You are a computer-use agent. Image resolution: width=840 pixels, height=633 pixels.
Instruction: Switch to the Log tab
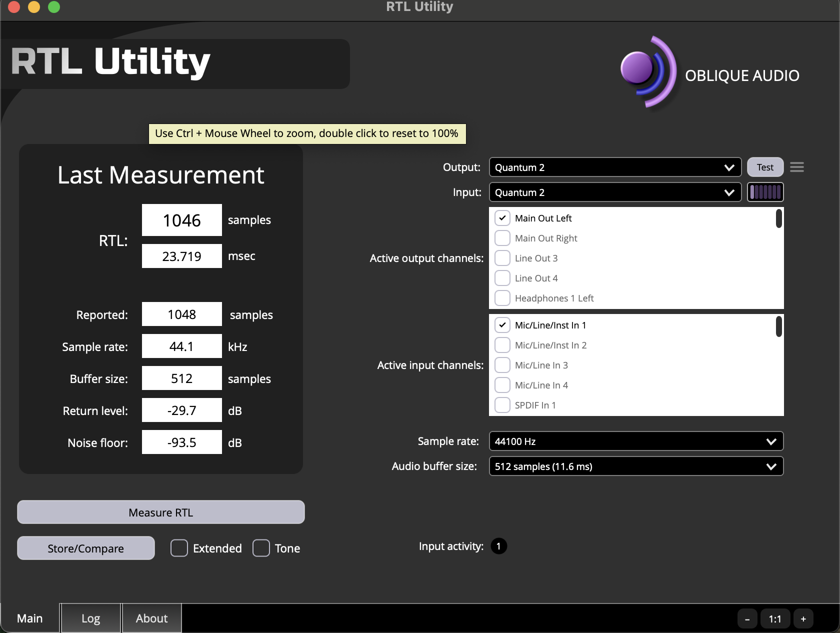coord(90,618)
